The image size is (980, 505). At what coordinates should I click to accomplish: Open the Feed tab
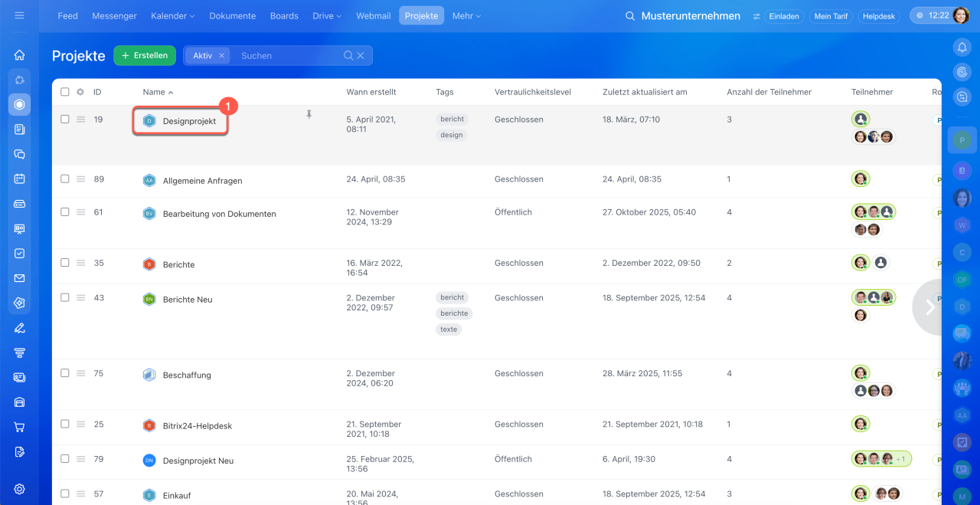[x=68, y=15]
